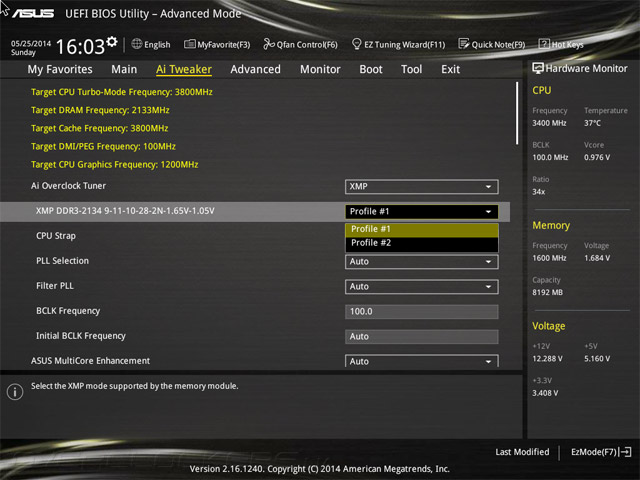Open Quick Note(F9)
The height and width of the screenshot is (480, 640).
[x=492, y=44]
